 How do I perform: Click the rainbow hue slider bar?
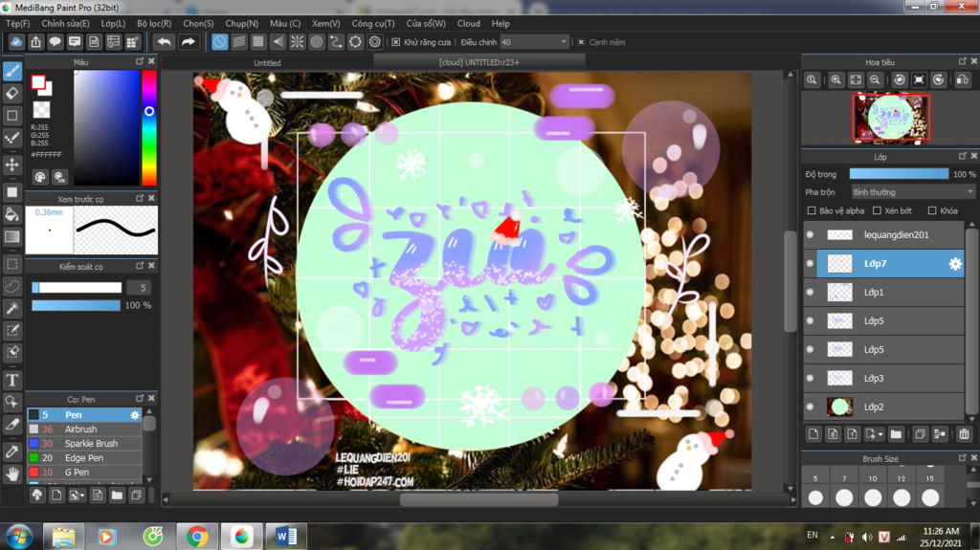pos(148,127)
